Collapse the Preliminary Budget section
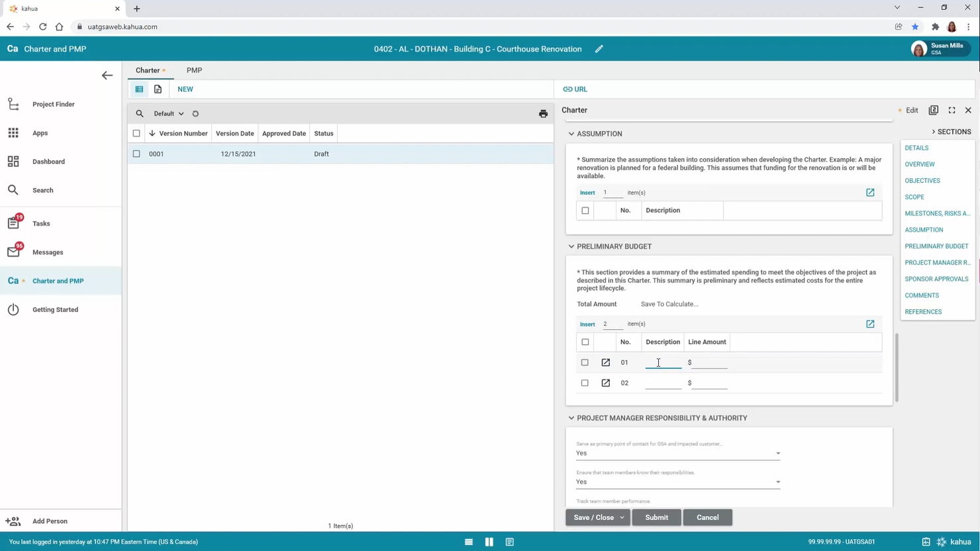The width and height of the screenshot is (980, 551). pyautogui.click(x=571, y=246)
